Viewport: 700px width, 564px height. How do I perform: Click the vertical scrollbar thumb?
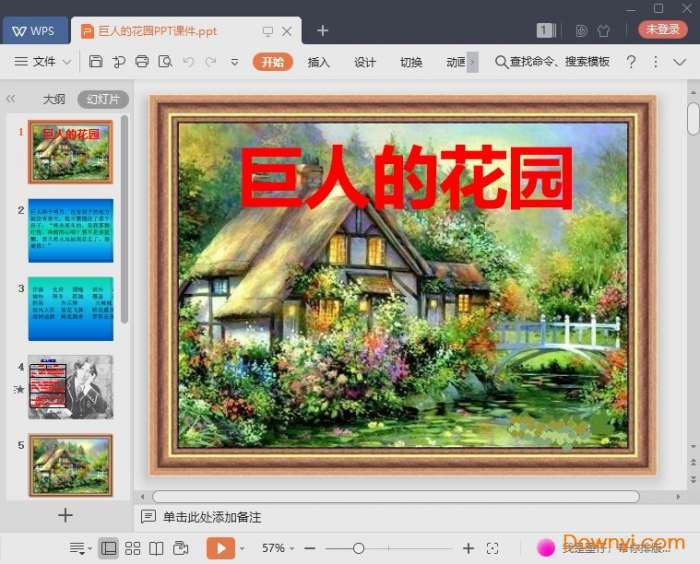(693, 118)
